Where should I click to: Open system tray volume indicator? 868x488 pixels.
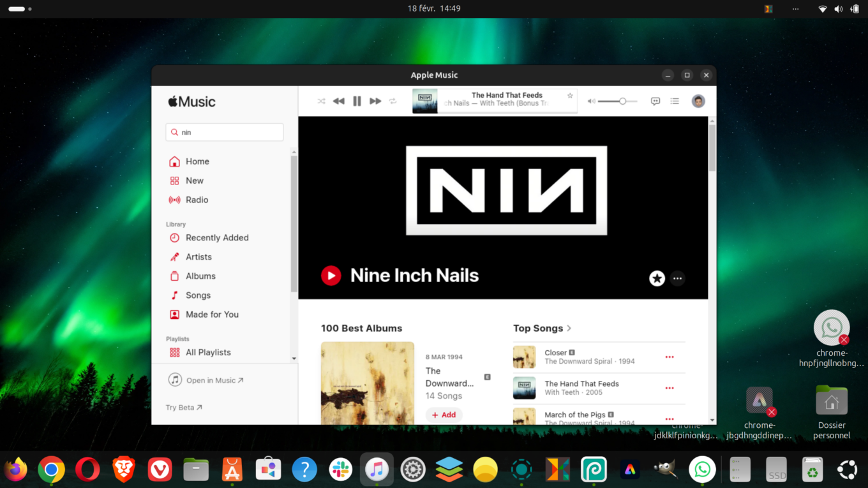(838, 9)
